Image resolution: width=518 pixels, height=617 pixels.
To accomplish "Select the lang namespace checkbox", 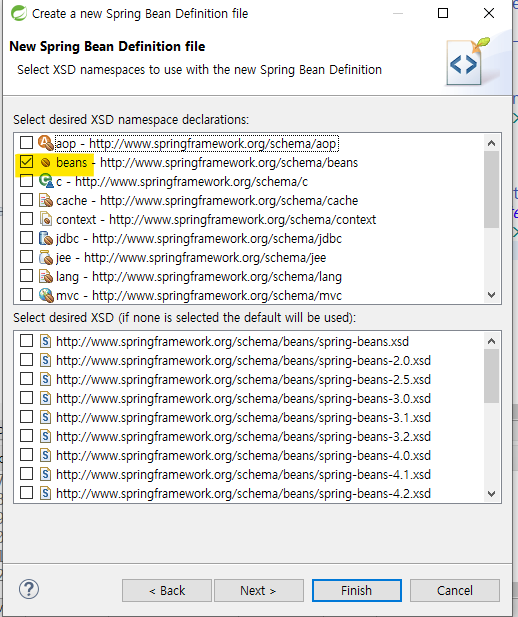I will point(26,275).
